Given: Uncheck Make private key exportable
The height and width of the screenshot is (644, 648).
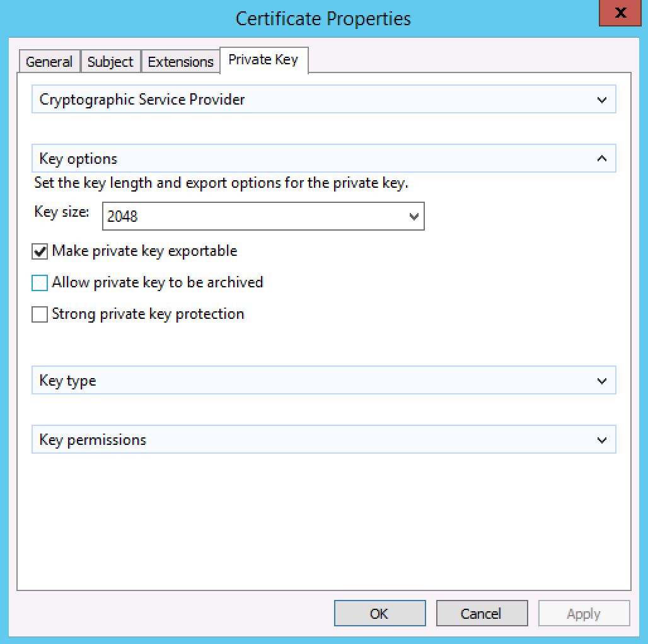Looking at the screenshot, I should point(40,252).
